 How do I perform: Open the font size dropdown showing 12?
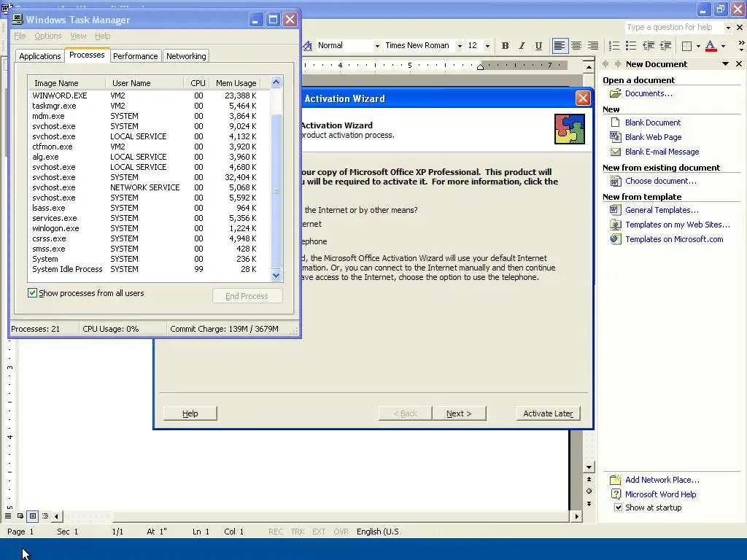pyautogui.click(x=487, y=46)
